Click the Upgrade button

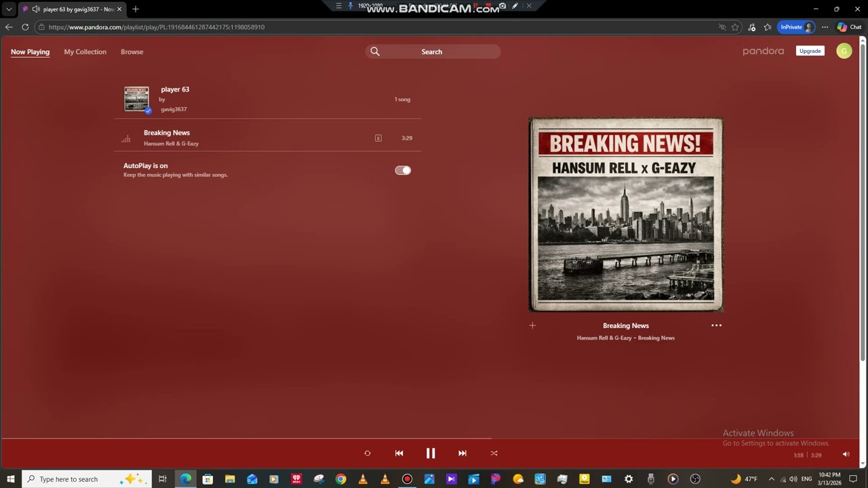coord(810,51)
